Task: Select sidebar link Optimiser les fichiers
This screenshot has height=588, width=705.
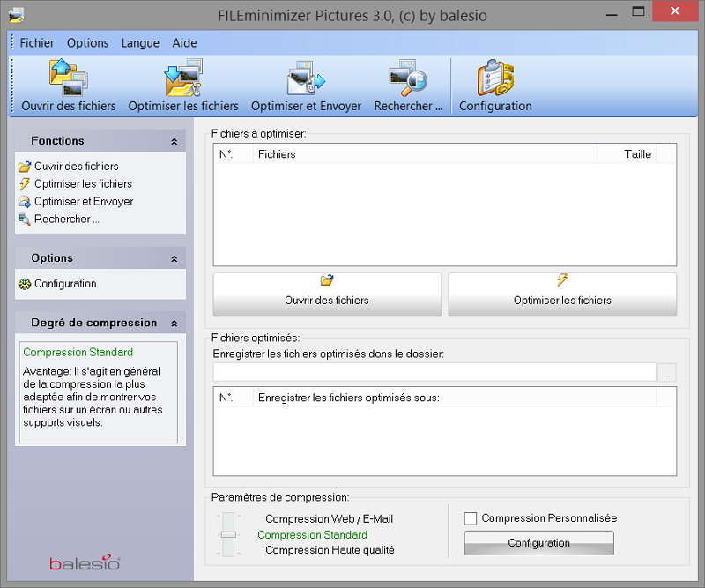Action: click(x=83, y=184)
